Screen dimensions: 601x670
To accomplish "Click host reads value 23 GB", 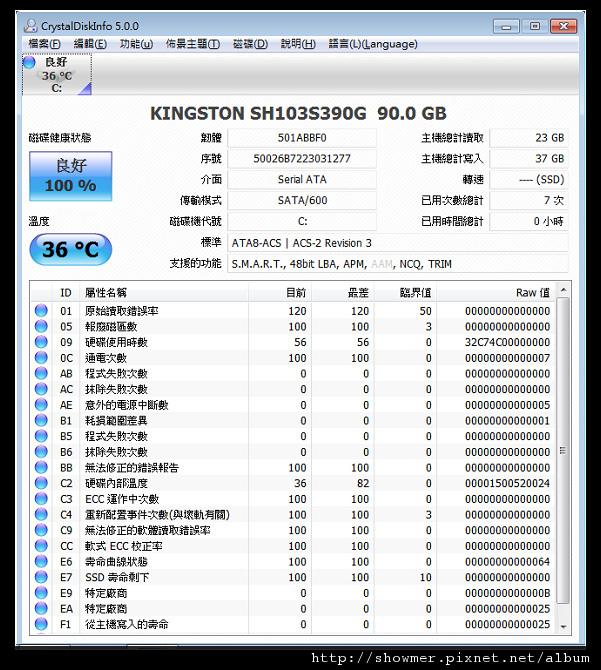I will (529, 138).
